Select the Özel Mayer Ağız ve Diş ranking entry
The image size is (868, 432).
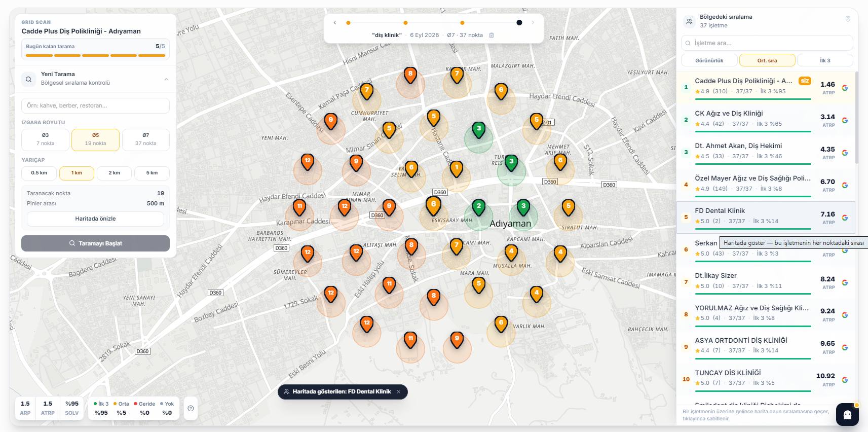(x=766, y=185)
